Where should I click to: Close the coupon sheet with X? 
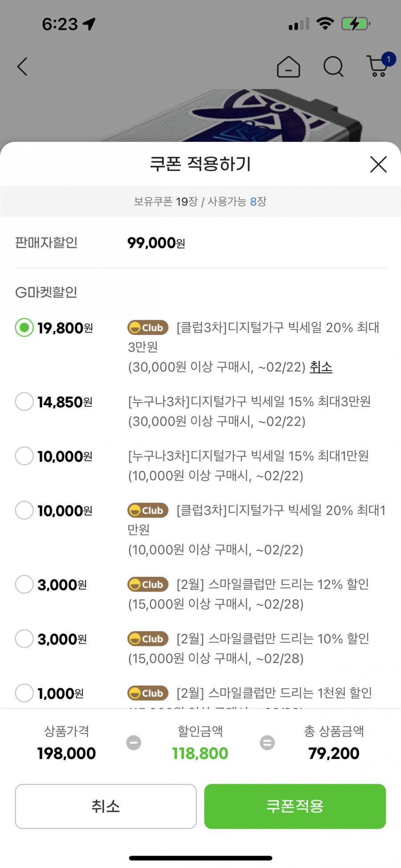click(x=378, y=164)
